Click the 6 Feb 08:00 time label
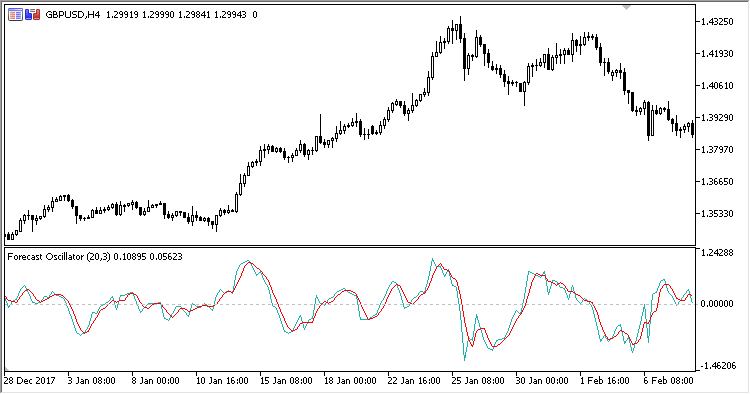 click(x=669, y=381)
